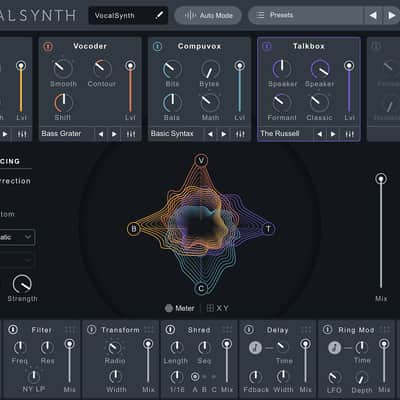Select Shred pattern A radio button
This screenshot has height=400, width=400.
(x=195, y=377)
